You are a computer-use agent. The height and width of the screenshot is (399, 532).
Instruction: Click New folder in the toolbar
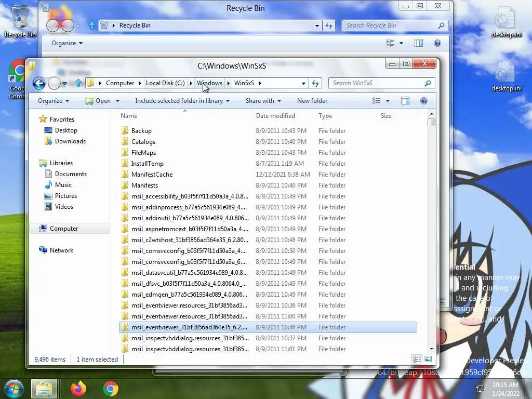point(312,101)
